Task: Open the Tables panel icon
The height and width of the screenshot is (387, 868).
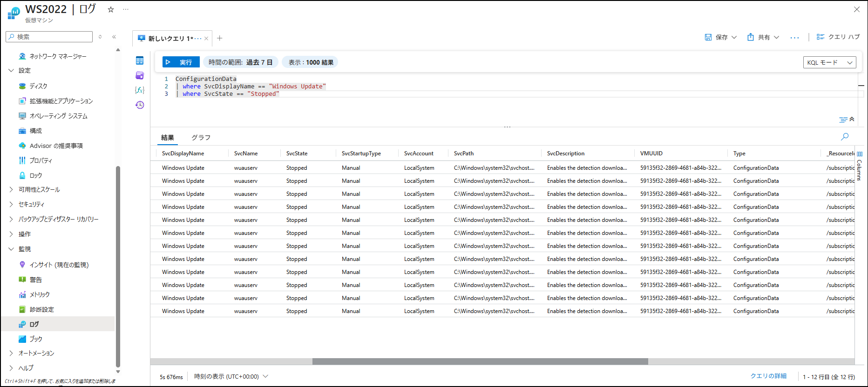Action: tap(140, 60)
